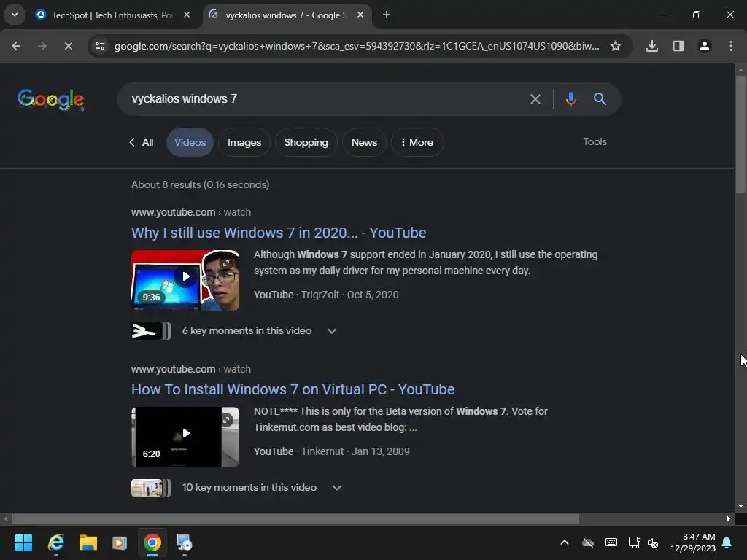
Task: Click 'www.youtube.com › watch' above first result
Action: [191, 212]
